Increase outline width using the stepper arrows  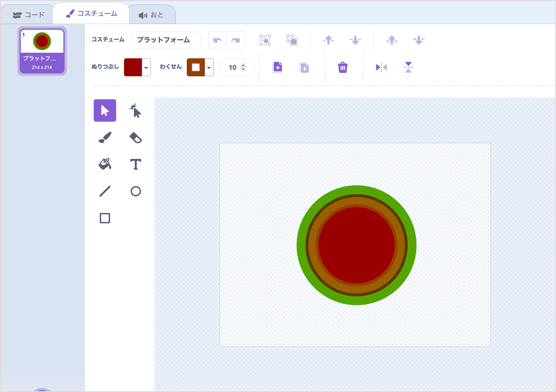tap(243, 65)
